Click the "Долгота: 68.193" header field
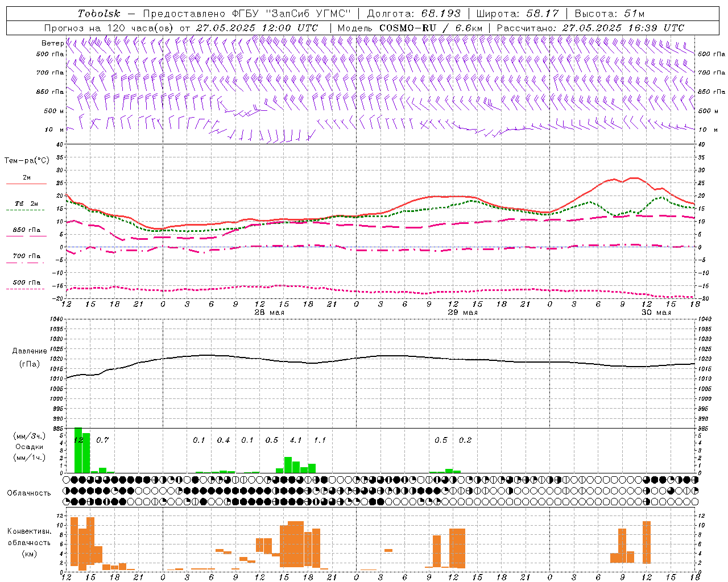 click(x=413, y=14)
